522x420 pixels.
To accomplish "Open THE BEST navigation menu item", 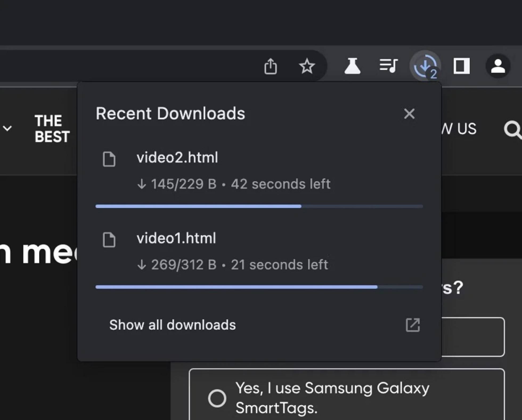I will (52, 129).
